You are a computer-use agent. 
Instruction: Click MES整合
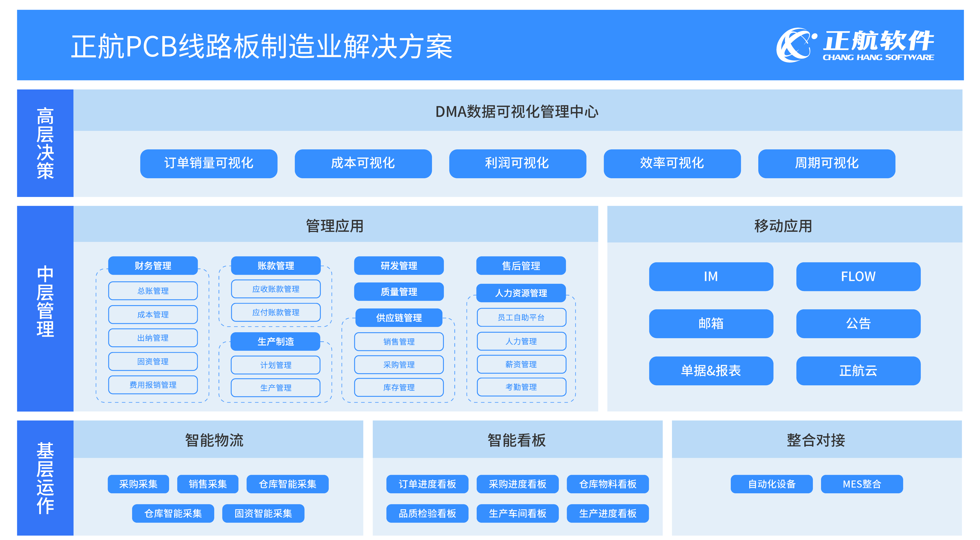coord(862,484)
